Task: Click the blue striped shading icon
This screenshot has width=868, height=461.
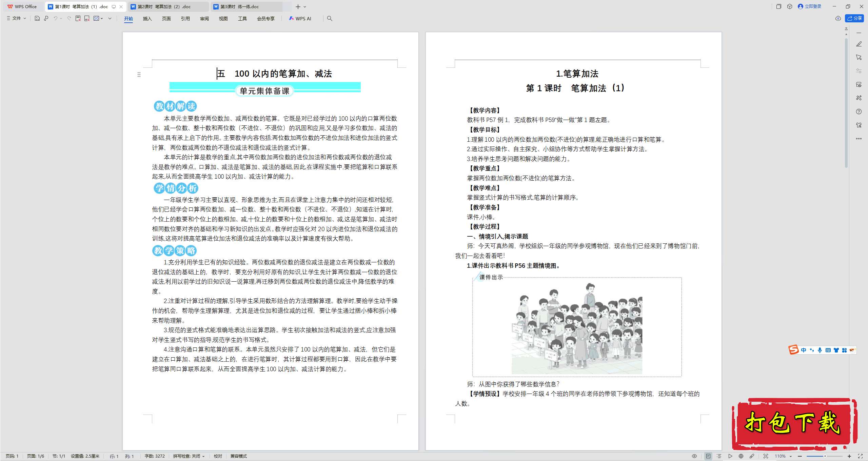Action: pos(96,18)
